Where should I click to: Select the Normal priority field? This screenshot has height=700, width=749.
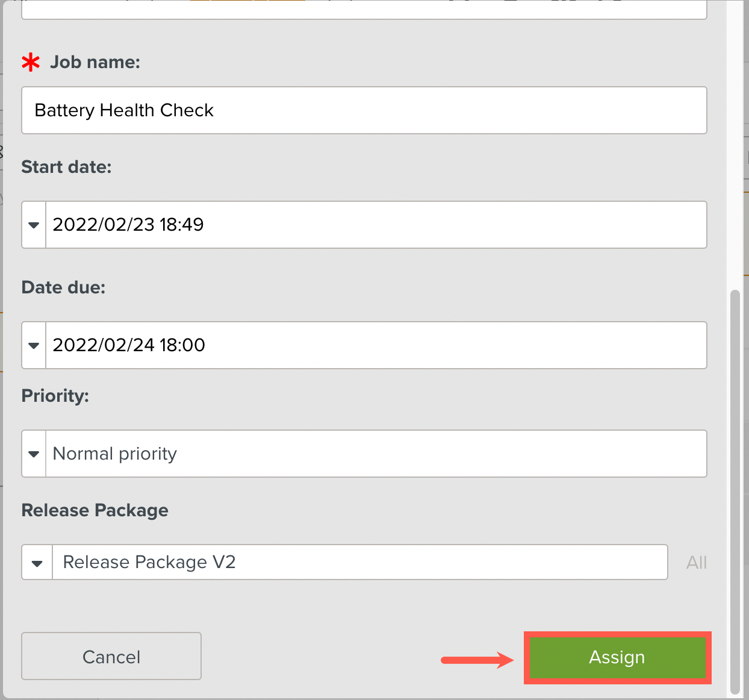coord(376,454)
